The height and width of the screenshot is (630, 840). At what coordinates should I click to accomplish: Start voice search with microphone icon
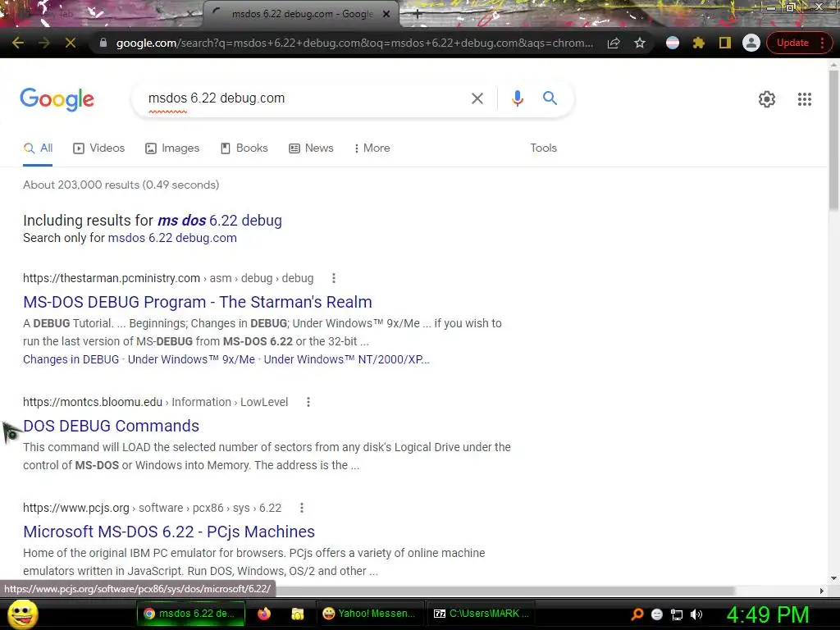[517, 98]
